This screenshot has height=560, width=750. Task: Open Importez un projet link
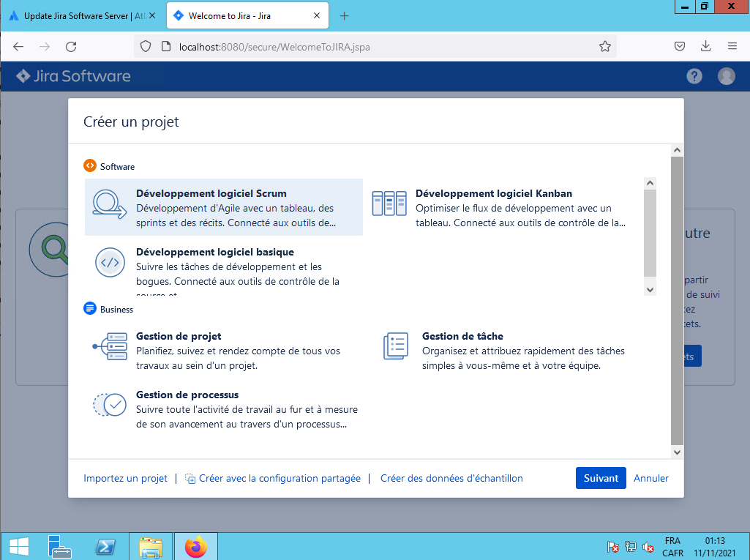coord(125,478)
